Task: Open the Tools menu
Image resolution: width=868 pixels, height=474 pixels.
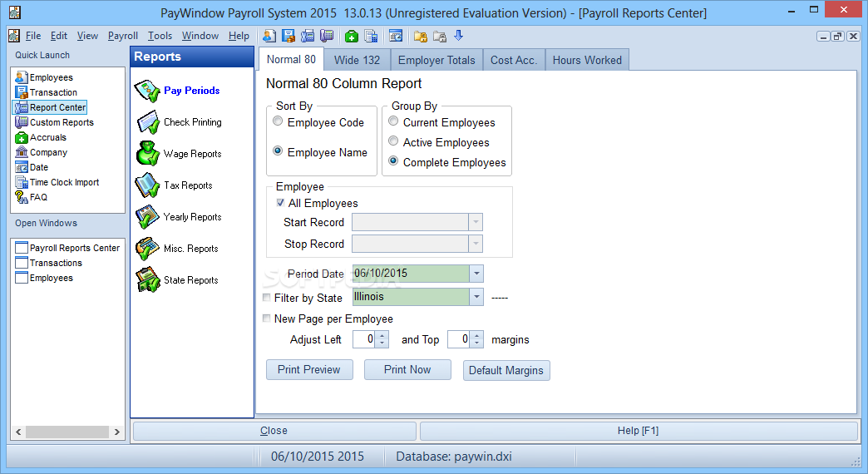Action: pyautogui.click(x=160, y=36)
